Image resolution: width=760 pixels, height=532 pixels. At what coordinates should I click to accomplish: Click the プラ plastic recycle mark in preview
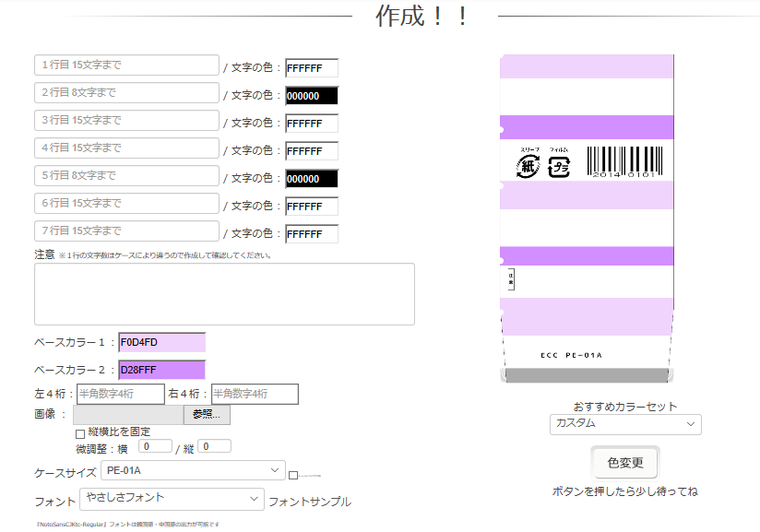[558, 167]
